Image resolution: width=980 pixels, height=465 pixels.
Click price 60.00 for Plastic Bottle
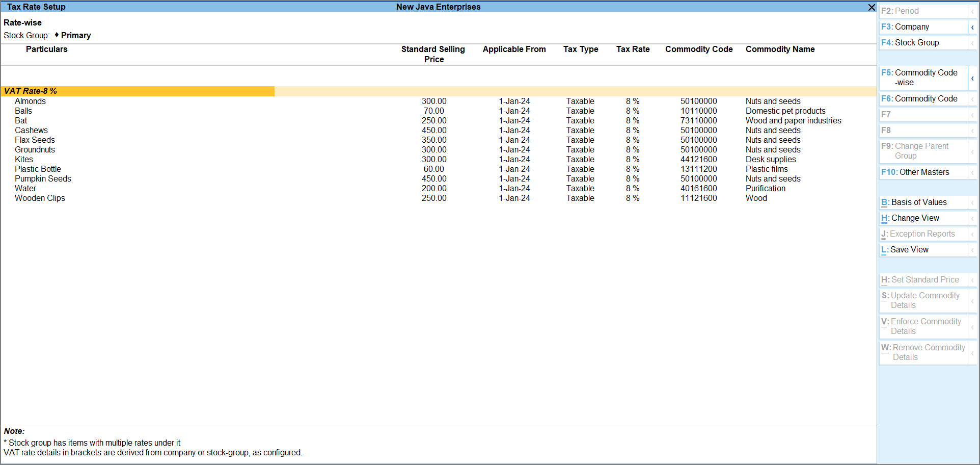pyautogui.click(x=434, y=169)
